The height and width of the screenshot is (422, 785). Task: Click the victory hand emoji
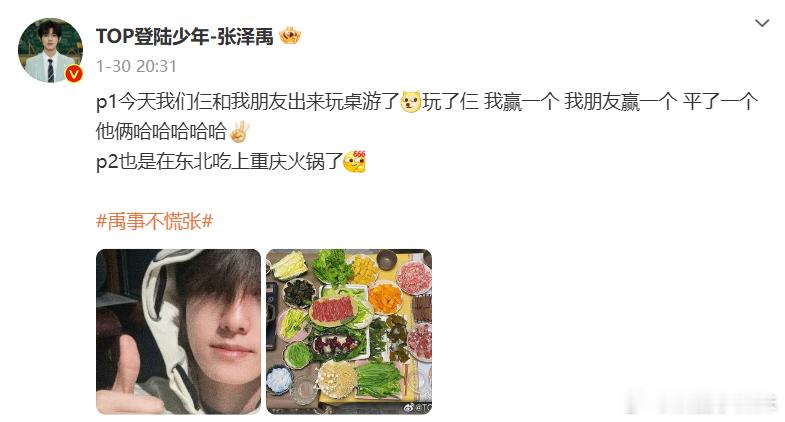coord(239,132)
